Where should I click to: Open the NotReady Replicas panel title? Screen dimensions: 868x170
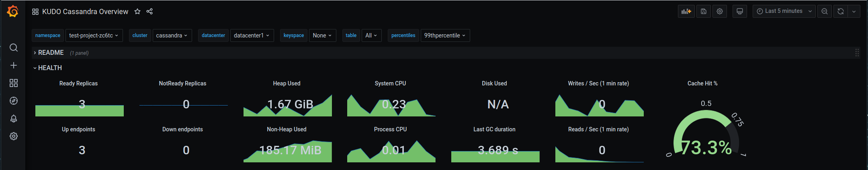point(182,83)
